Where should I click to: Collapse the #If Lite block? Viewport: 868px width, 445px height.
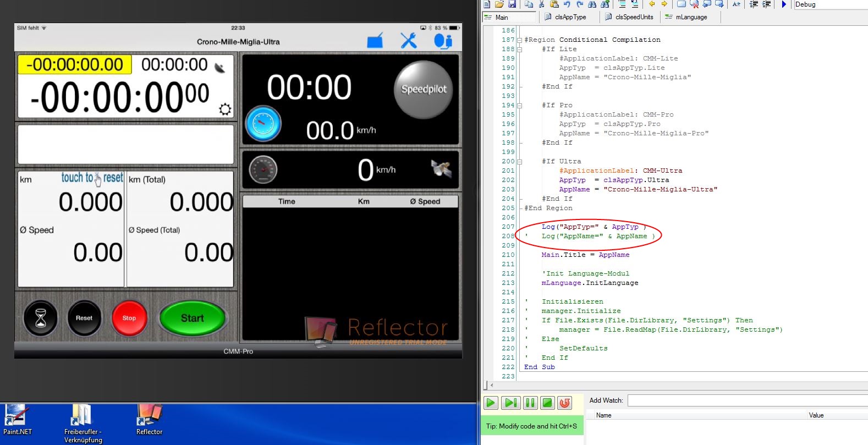pos(519,50)
